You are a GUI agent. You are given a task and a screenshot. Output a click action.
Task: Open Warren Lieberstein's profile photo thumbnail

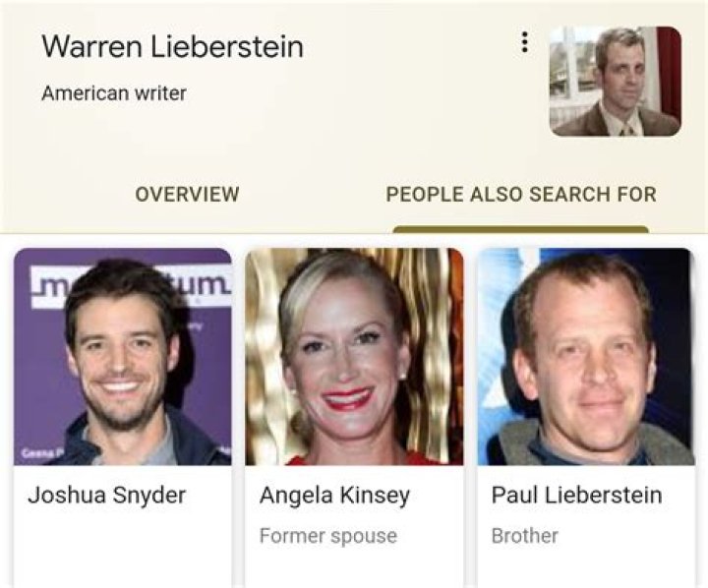pyautogui.click(x=615, y=82)
